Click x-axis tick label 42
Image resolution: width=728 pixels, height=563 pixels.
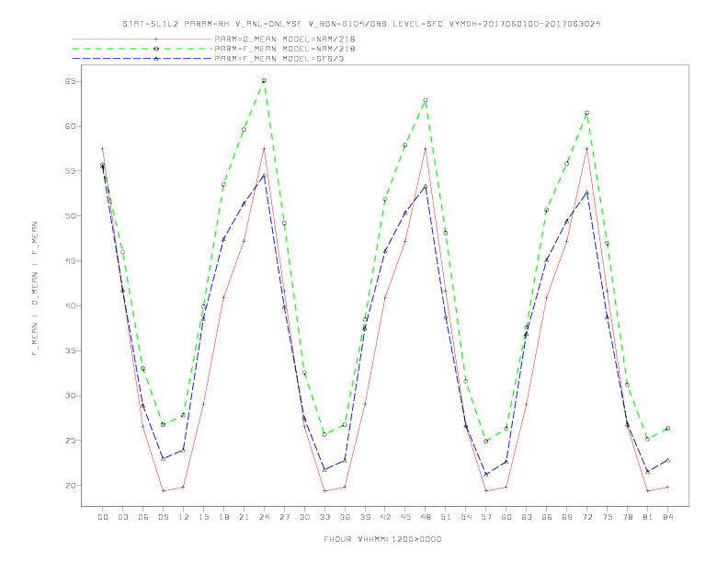pyautogui.click(x=385, y=517)
